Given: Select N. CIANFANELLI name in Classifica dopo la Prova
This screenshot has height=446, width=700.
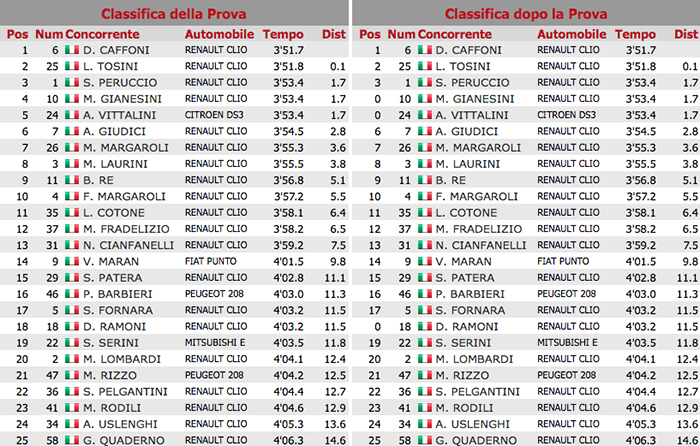Looking at the screenshot, I should tap(481, 245).
